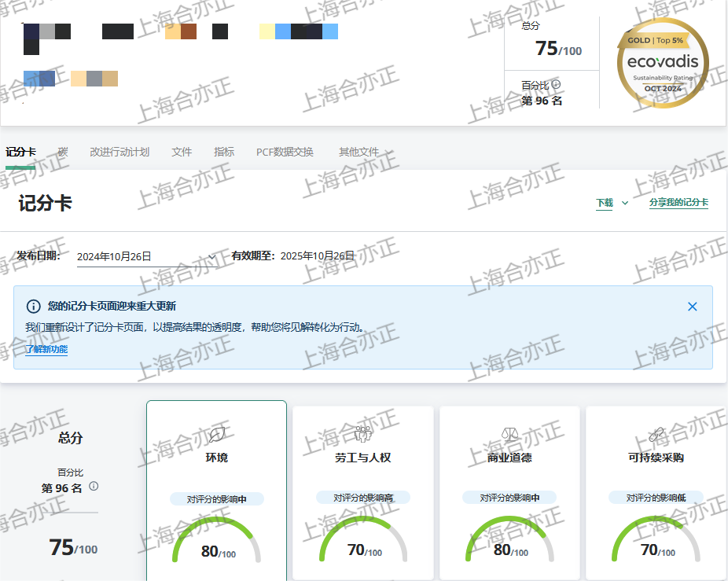The image size is (728, 581).
Task: Dismiss the scorecard update notification banner
Action: (692, 307)
